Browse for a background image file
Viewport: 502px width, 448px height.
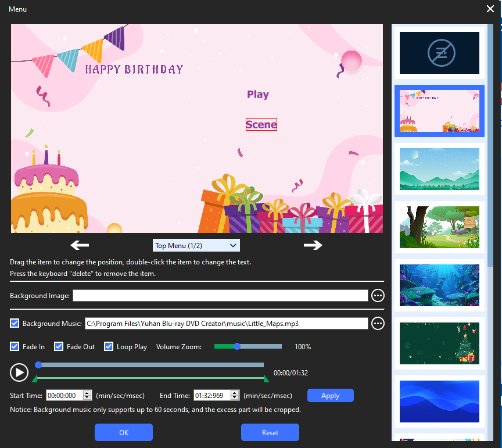378,296
